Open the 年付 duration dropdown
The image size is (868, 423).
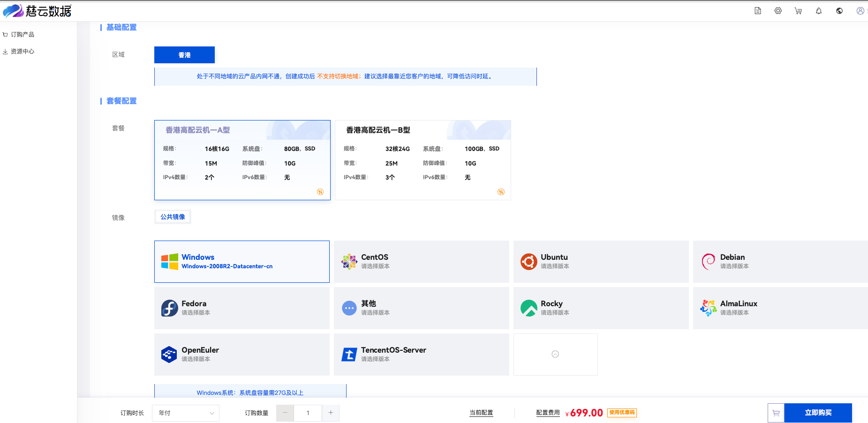click(x=186, y=413)
